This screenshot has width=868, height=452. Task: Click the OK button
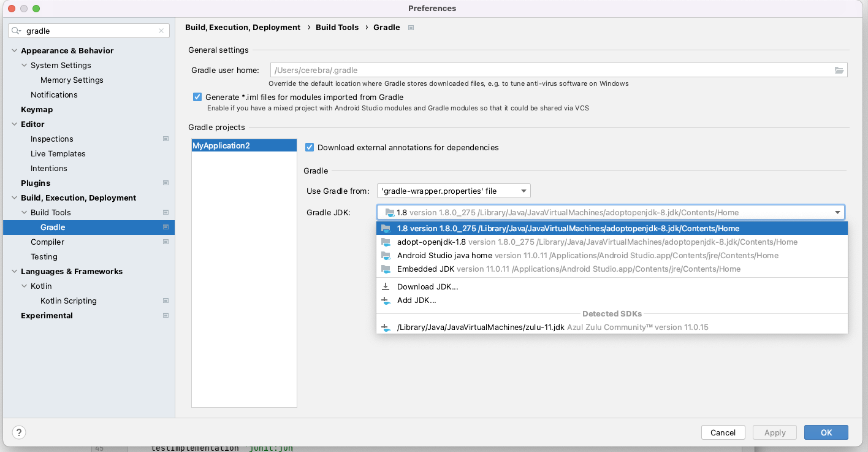pos(826,432)
